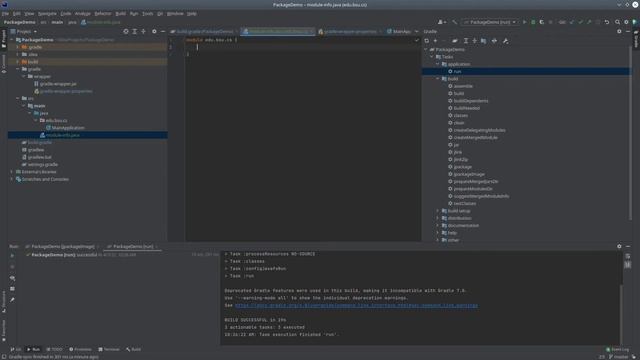640x360 pixels.
Task: Show the hidden editor tabs dropdown
Action: coord(416,31)
